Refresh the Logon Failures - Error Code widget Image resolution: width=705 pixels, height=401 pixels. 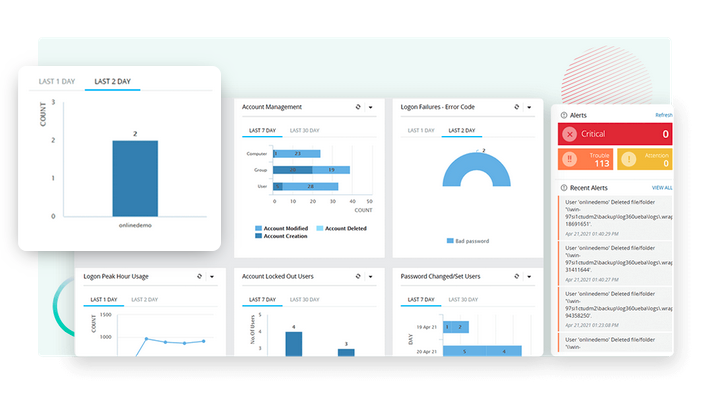[515, 107]
